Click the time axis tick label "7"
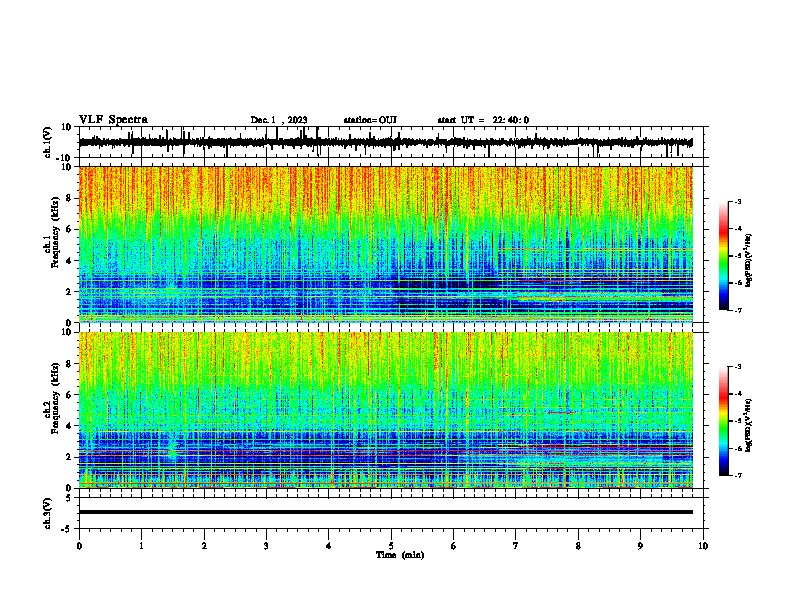 [516, 546]
